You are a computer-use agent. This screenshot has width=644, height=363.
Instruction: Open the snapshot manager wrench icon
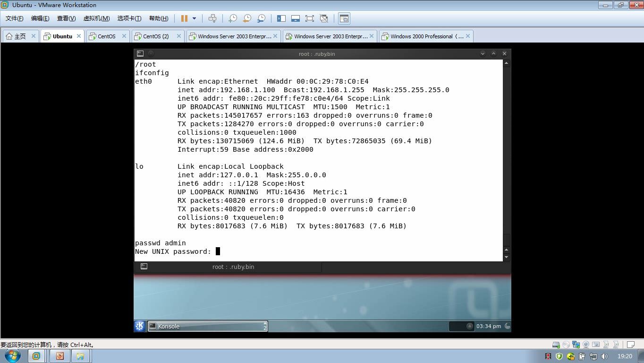(x=261, y=18)
